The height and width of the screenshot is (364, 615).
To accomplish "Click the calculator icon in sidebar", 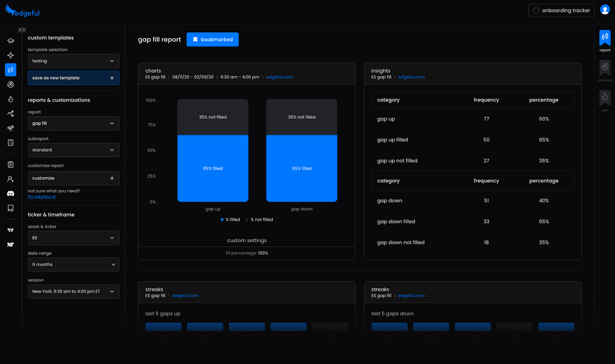I will 10,142.
